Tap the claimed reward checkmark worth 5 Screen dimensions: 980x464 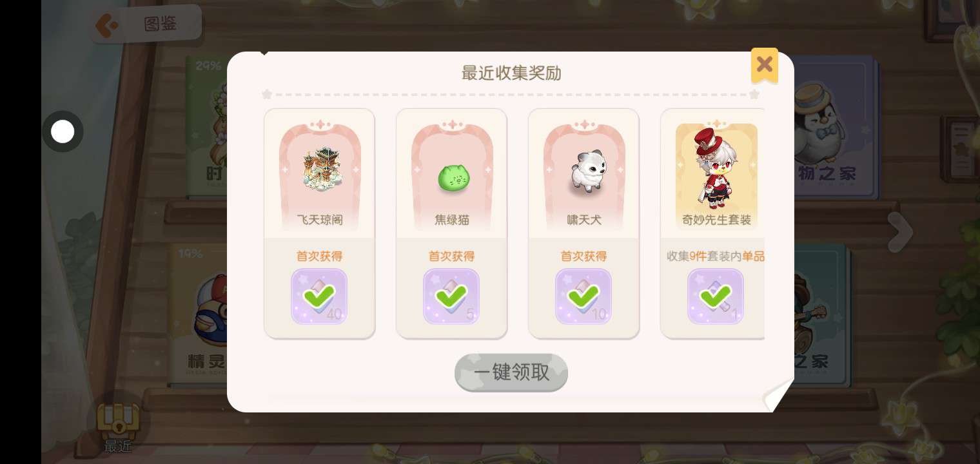tap(451, 296)
